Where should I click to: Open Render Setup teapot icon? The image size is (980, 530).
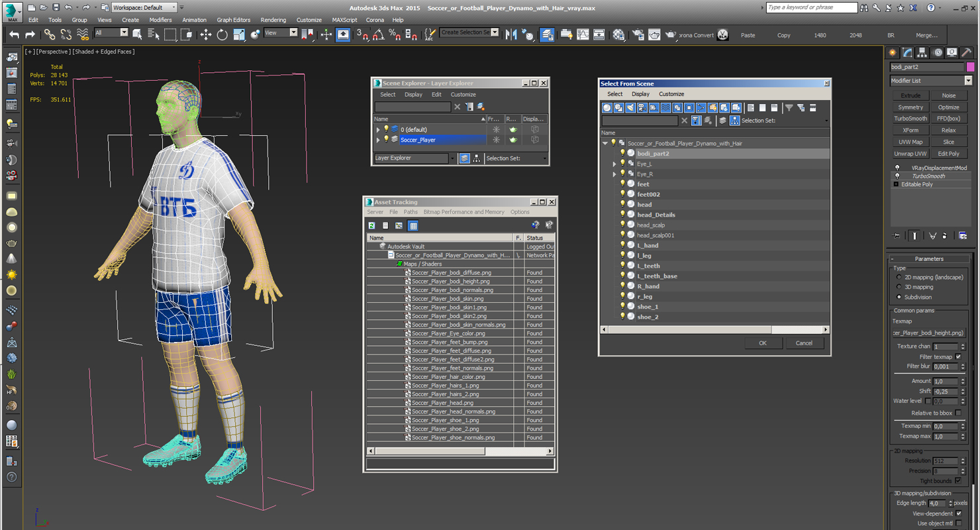click(x=638, y=34)
